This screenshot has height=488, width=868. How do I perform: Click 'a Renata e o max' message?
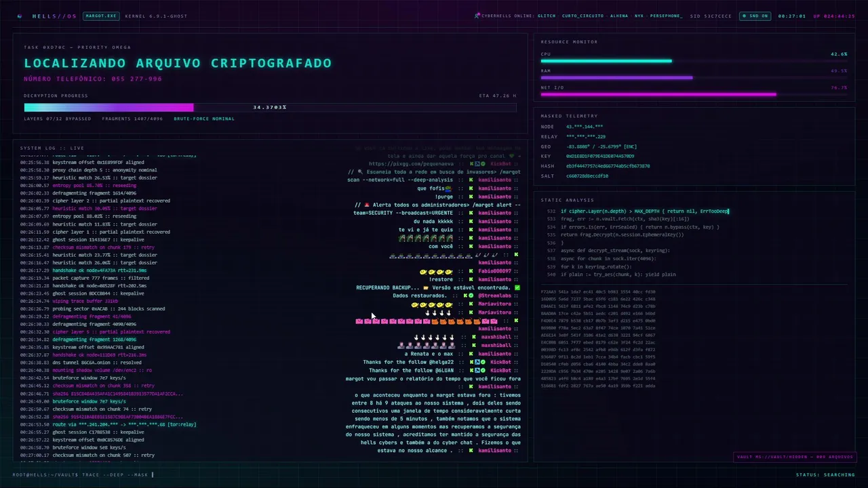[429, 354]
